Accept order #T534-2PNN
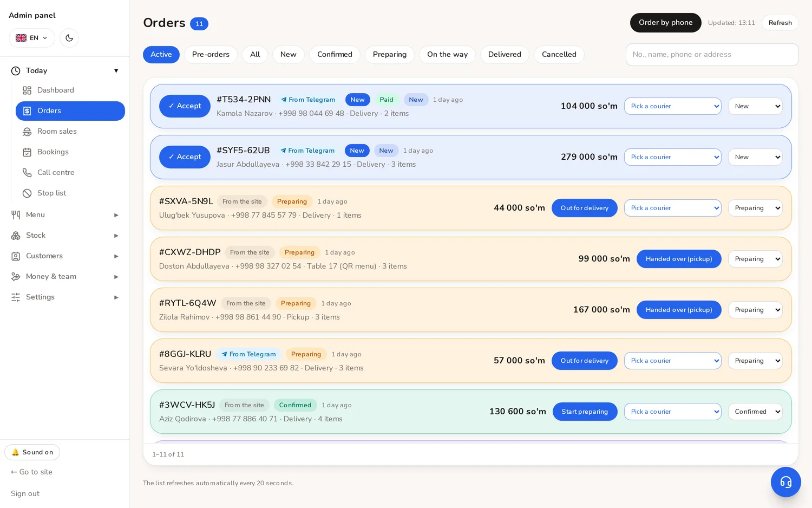This screenshot has width=812, height=508. [185, 106]
